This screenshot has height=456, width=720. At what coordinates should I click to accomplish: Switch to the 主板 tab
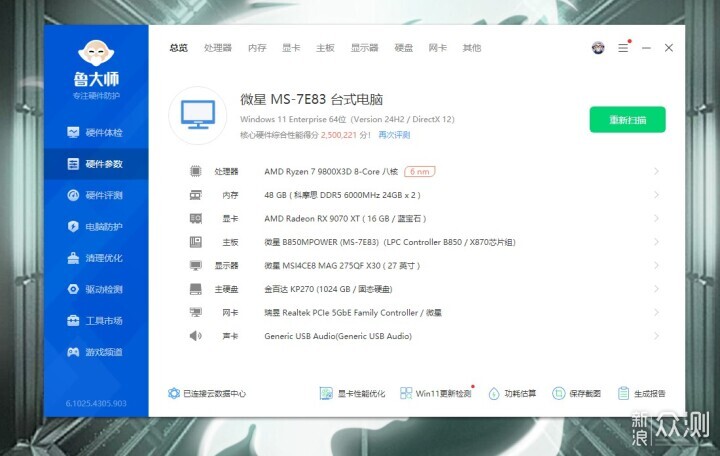(325, 48)
